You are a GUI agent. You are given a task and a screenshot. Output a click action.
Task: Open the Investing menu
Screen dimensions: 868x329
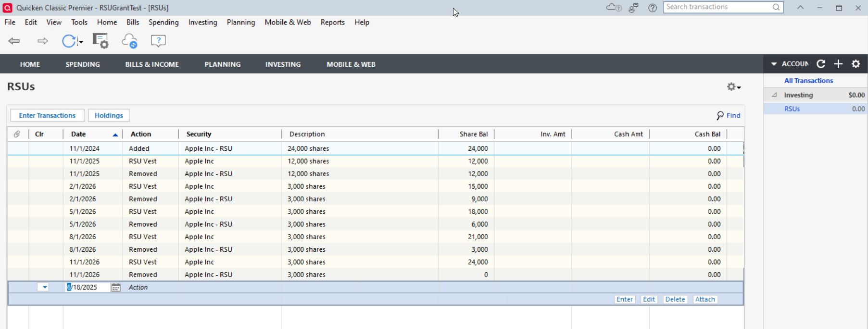[x=202, y=23]
